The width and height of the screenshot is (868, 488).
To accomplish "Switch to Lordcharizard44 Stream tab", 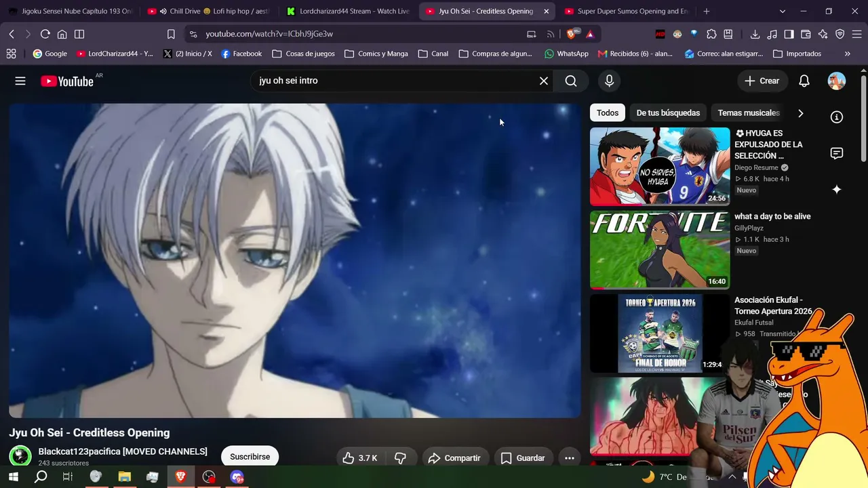I will coord(348,12).
